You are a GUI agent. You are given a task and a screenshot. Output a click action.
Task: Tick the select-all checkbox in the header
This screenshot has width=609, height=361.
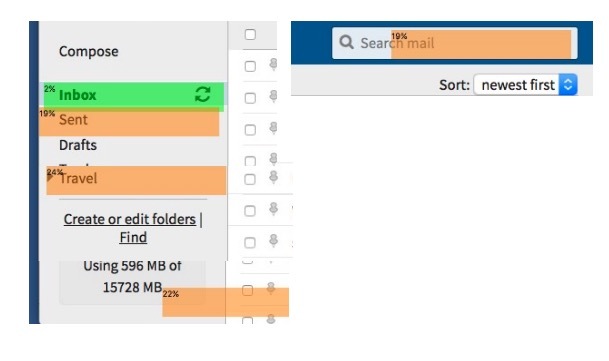[x=250, y=34]
